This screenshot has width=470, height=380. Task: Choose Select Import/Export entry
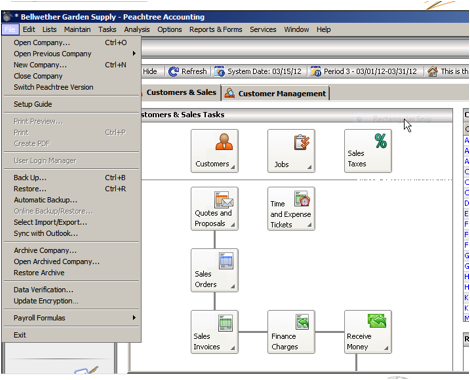71,222
